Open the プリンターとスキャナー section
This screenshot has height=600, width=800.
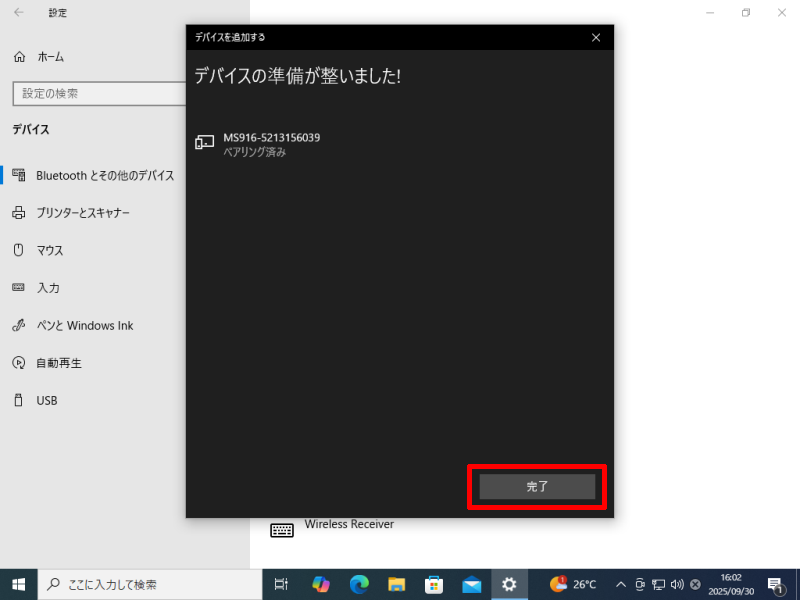pyautogui.click(x=83, y=213)
